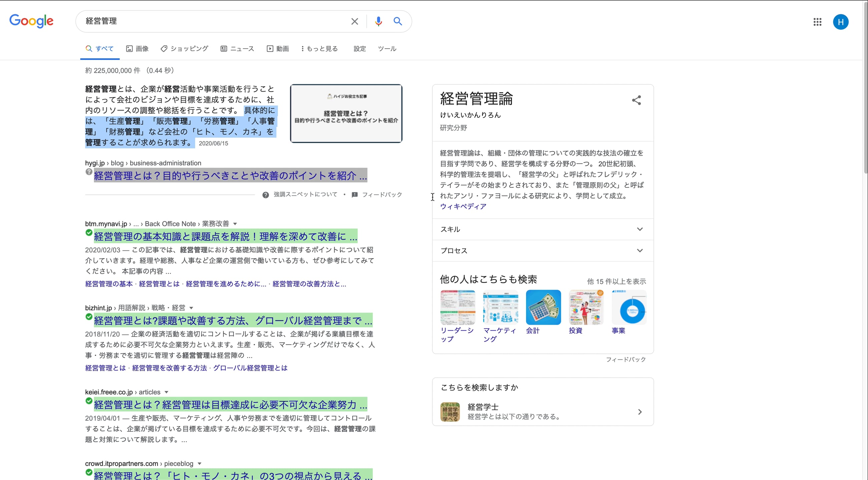Activate voice search with the microphone icon
The width and height of the screenshot is (868, 480).
coord(378,21)
